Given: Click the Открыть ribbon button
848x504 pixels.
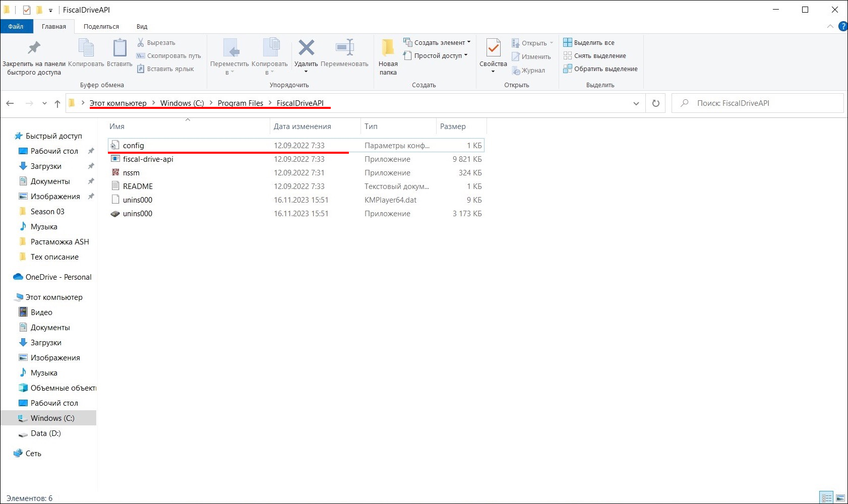Looking at the screenshot, I should (x=532, y=43).
